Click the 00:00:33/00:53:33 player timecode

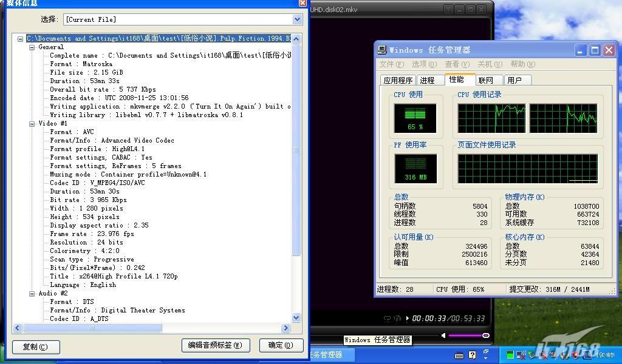[448, 318]
